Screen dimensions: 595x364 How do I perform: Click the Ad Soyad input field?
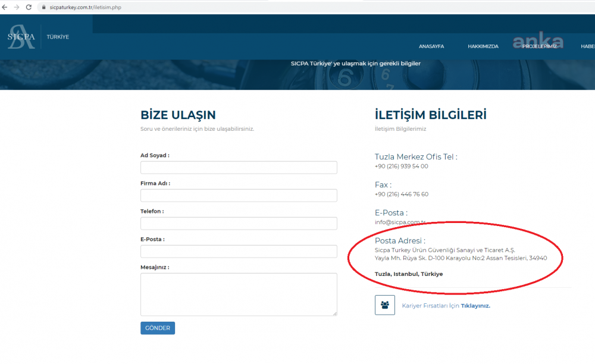click(239, 168)
